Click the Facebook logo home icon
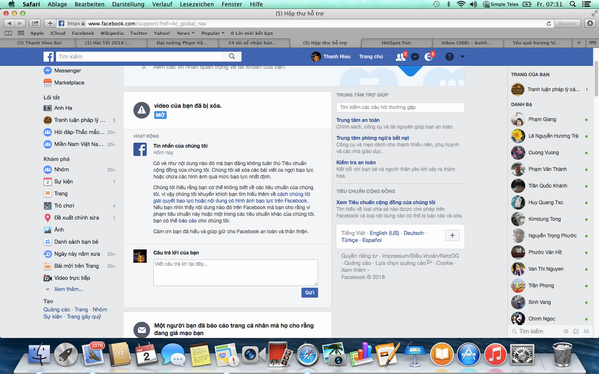Image resolution: width=599 pixels, height=374 pixels. (x=49, y=57)
